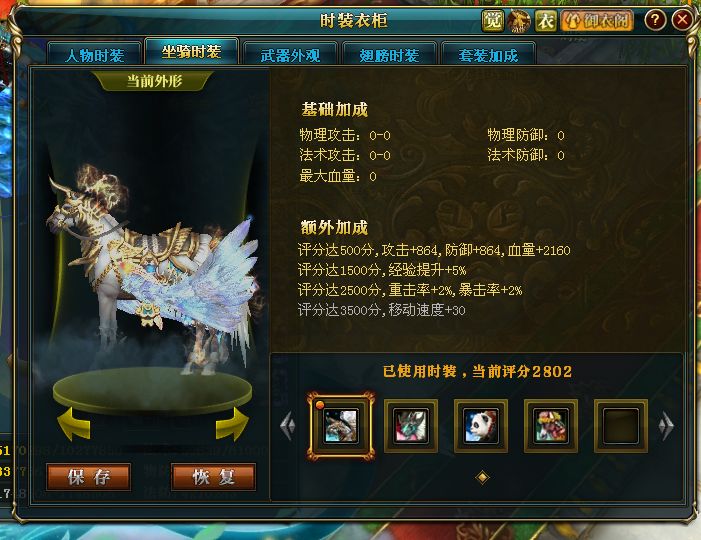Click the 恢复 restore button

click(213, 477)
